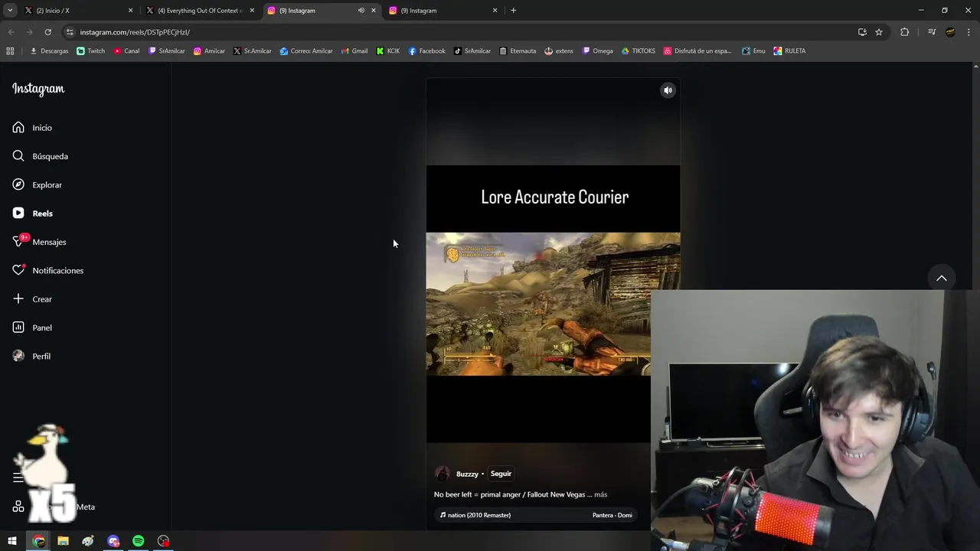View site information icon in address bar
This screenshot has height=551, width=980.
70,32
